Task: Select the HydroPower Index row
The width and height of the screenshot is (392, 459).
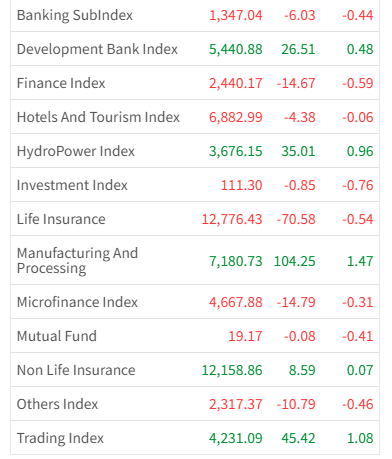Action: pyautogui.click(x=195, y=151)
